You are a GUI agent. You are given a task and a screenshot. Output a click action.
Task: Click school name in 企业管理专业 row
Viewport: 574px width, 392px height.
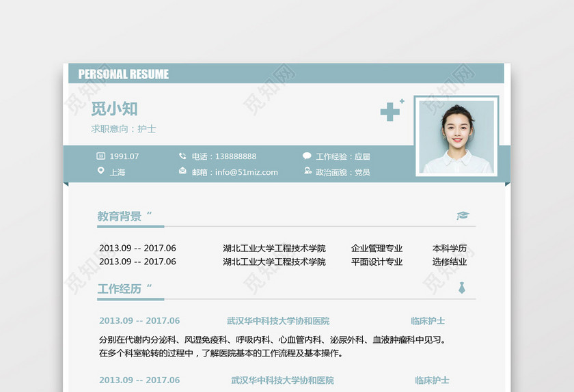[x=274, y=248]
